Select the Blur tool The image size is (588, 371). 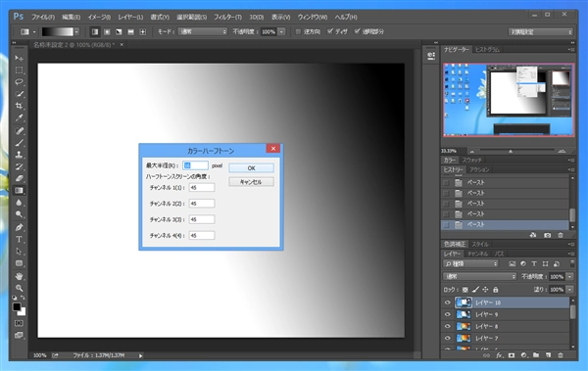[x=19, y=203]
